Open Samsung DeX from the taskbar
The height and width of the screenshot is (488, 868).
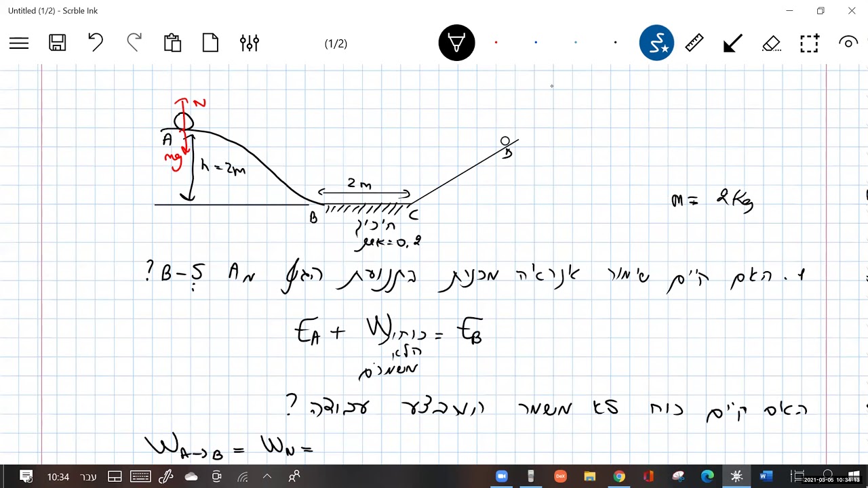click(x=560, y=476)
